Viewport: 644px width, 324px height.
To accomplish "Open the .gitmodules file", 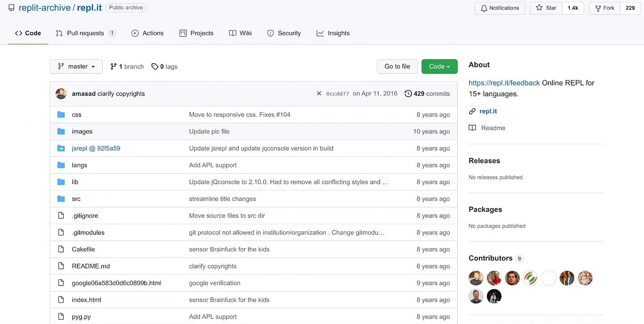I will point(88,232).
